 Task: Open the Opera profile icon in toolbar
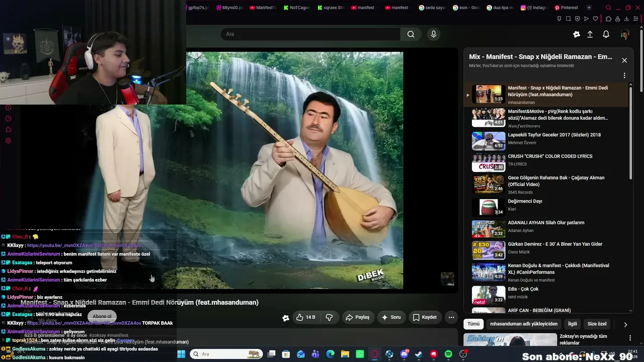coord(618,19)
